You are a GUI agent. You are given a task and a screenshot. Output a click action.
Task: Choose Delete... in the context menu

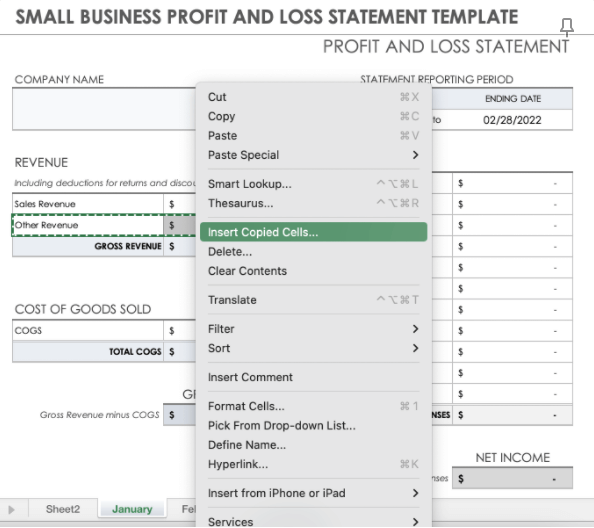[x=313, y=252]
